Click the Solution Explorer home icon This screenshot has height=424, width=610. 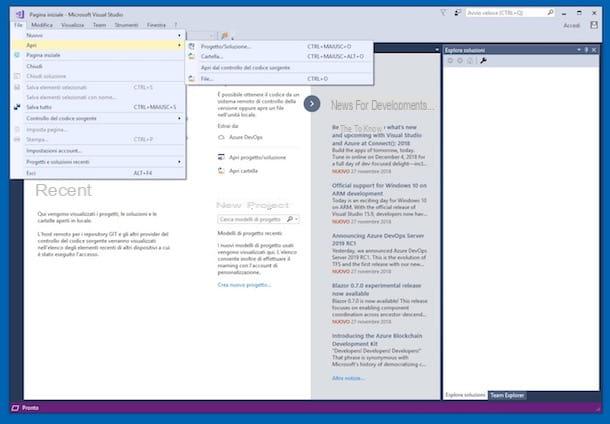[470, 60]
